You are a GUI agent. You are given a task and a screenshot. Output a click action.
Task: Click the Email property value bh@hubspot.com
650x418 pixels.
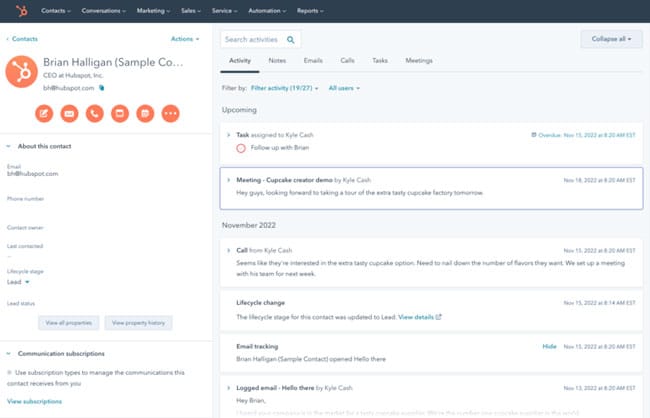(32, 174)
